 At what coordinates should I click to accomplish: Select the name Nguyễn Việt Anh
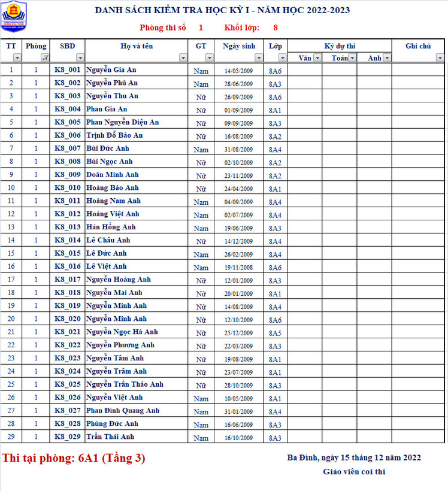coord(114,398)
